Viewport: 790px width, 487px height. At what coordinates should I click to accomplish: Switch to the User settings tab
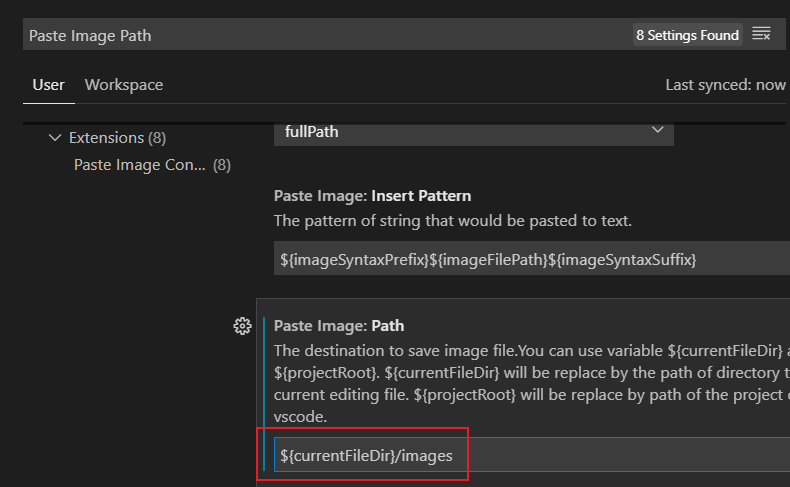coord(48,85)
